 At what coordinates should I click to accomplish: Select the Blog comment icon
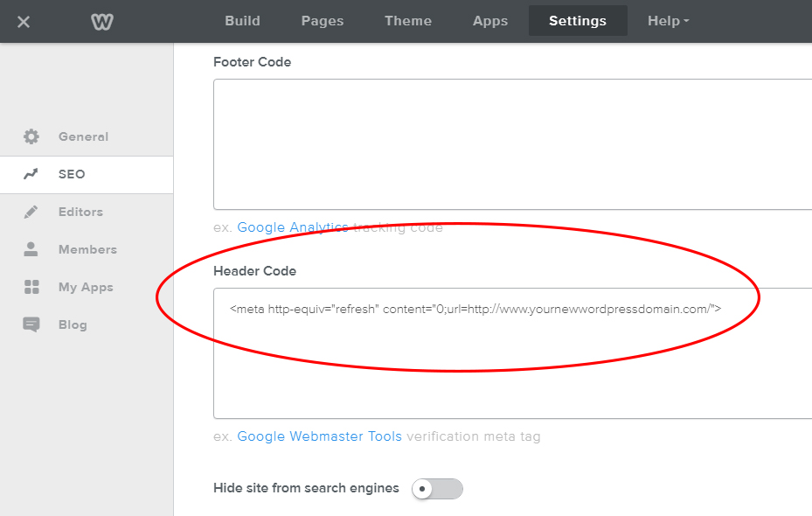click(x=32, y=324)
